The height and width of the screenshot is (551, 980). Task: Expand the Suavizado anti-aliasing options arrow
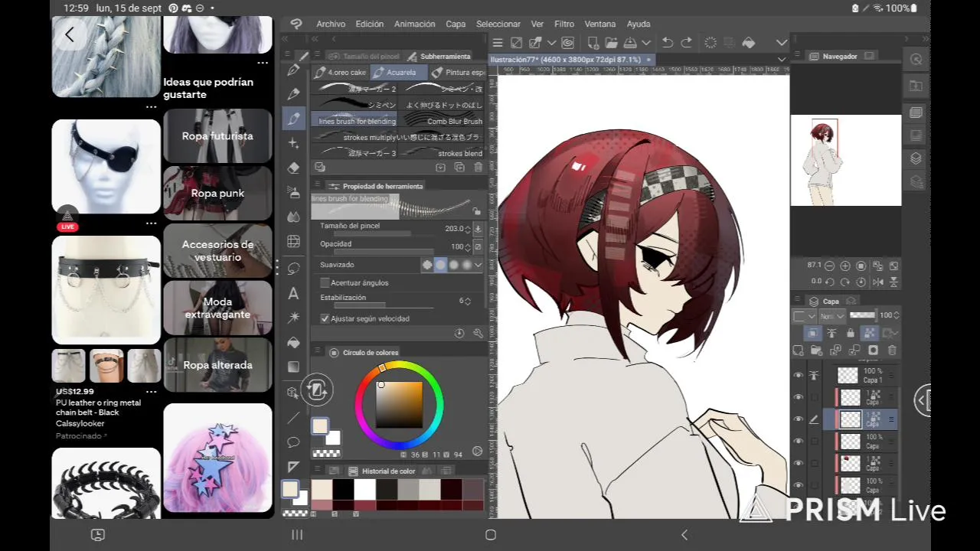pos(479,265)
